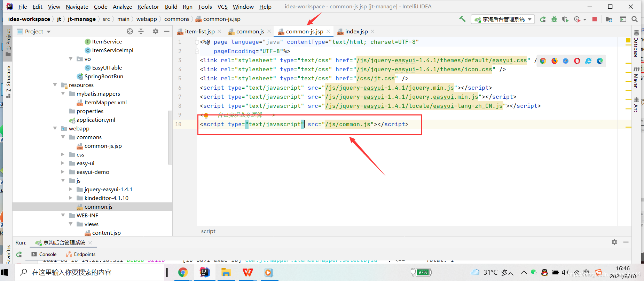This screenshot has width=644, height=281.
Task: Click line number 10 in gutter
Action: point(178,124)
